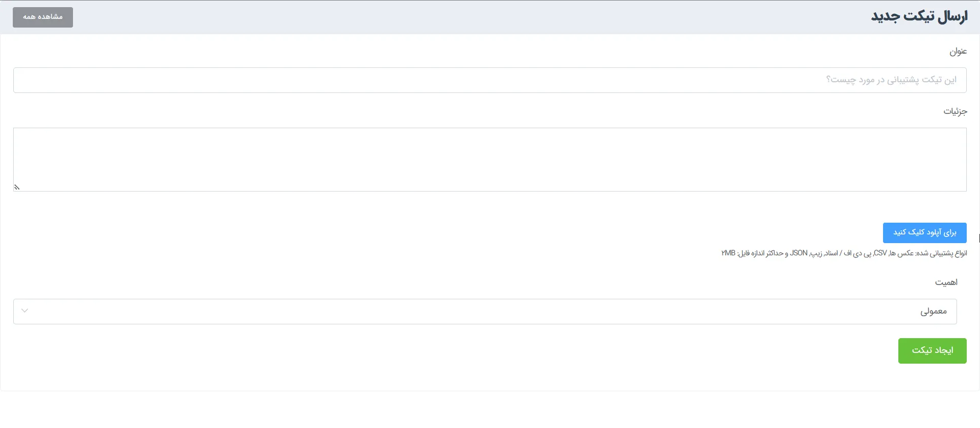Focus the عنوان ticket title input

490,80
